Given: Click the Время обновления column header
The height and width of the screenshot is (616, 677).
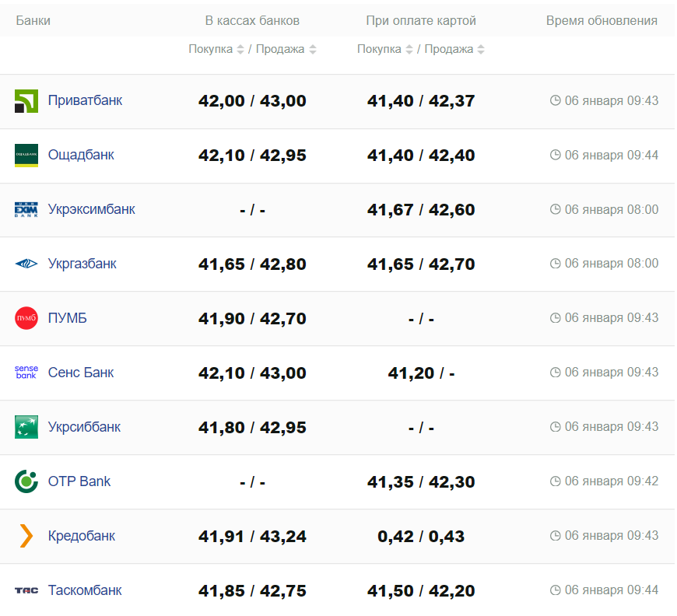Looking at the screenshot, I should pyautogui.click(x=602, y=20).
